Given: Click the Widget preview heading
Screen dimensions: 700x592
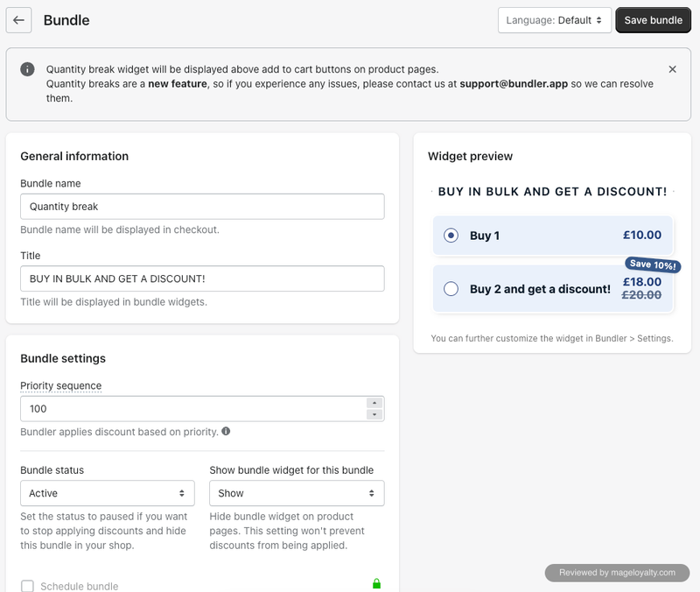Looking at the screenshot, I should pyautogui.click(x=470, y=157).
